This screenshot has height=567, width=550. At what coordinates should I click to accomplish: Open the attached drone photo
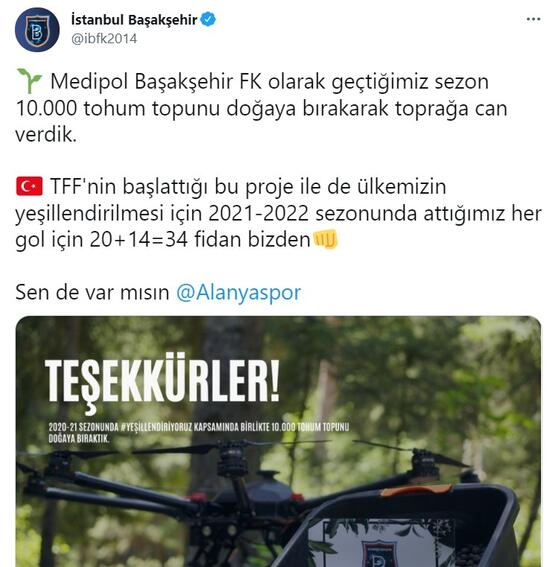click(x=278, y=442)
